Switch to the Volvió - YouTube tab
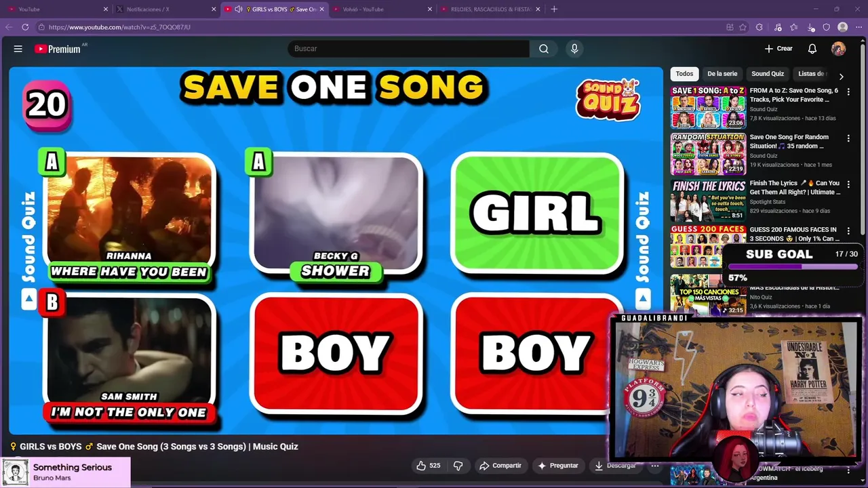868x488 pixels. pyautogui.click(x=382, y=9)
